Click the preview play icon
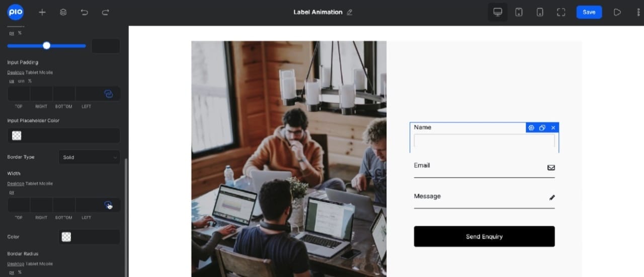The image size is (644, 277). [x=617, y=12]
